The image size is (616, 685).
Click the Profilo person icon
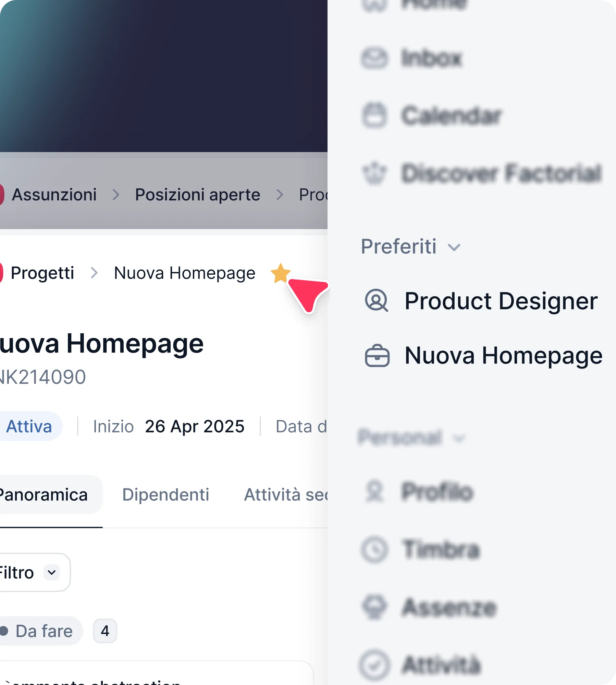[374, 492]
